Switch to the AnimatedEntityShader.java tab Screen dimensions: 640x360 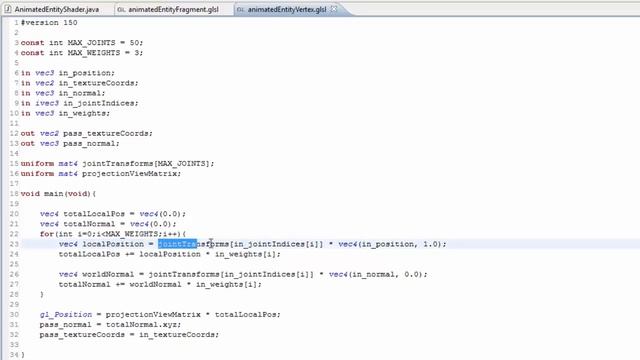[x=57, y=9]
